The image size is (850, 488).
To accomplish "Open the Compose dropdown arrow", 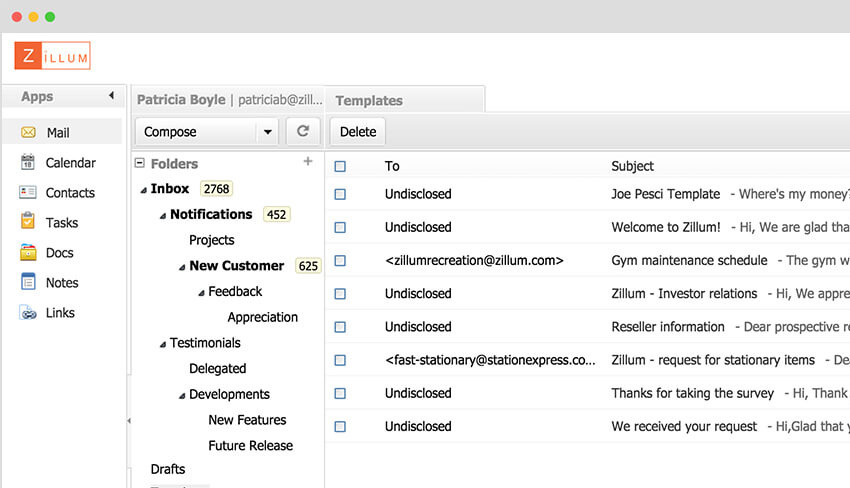I will click(267, 132).
